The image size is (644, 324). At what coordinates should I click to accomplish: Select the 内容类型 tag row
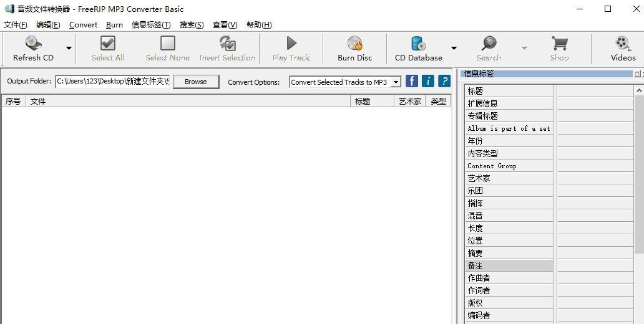click(x=509, y=153)
